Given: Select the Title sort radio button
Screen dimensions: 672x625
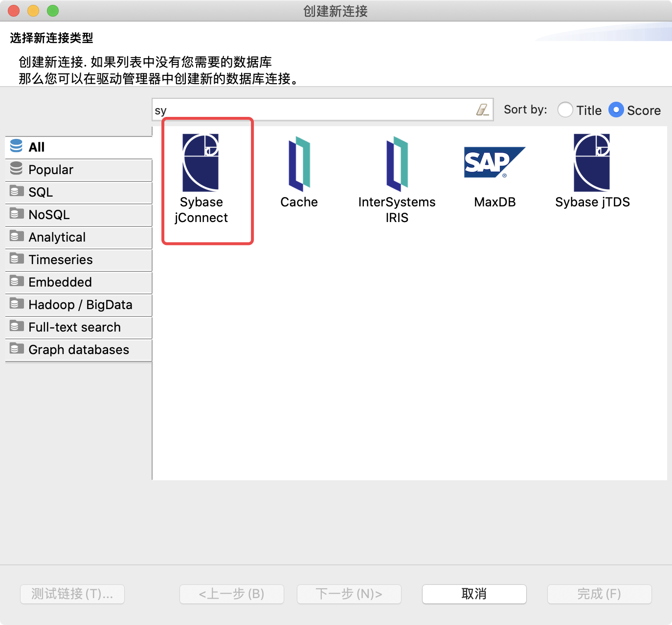Looking at the screenshot, I should point(565,110).
